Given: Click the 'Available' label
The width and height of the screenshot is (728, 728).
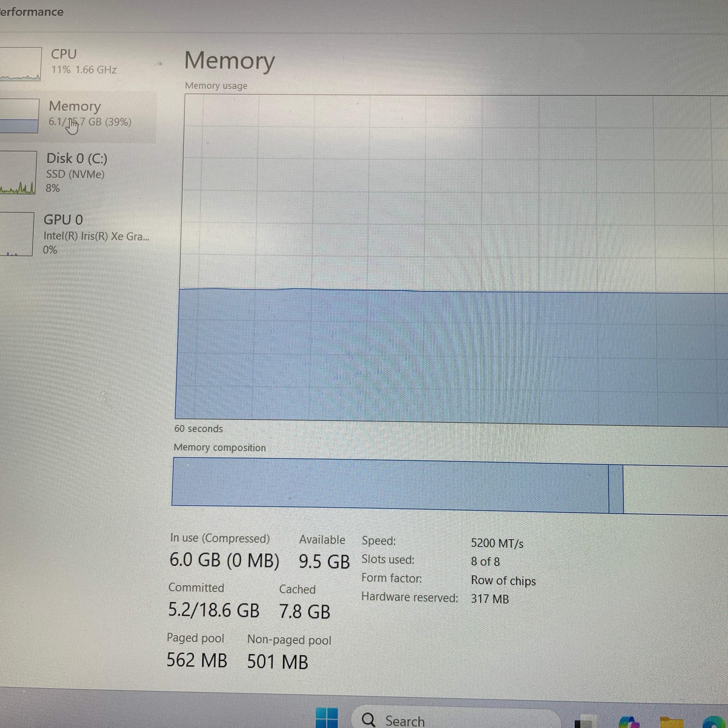Looking at the screenshot, I should pyautogui.click(x=322, y=540).
